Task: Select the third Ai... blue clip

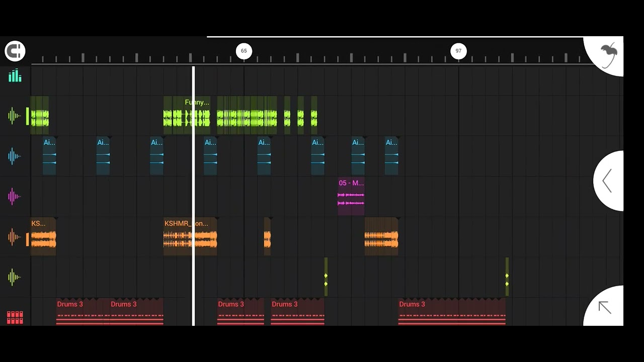Action: (x=157, y=156)
